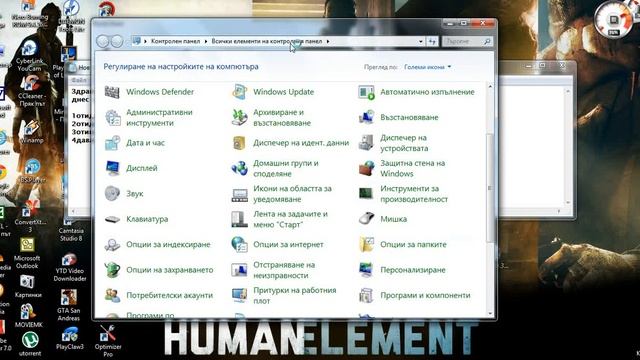Expand the address bar history dropdown arrow
The width and height of the screenshot is (640, 360).
pyautogui.click(x=420, y=41)
